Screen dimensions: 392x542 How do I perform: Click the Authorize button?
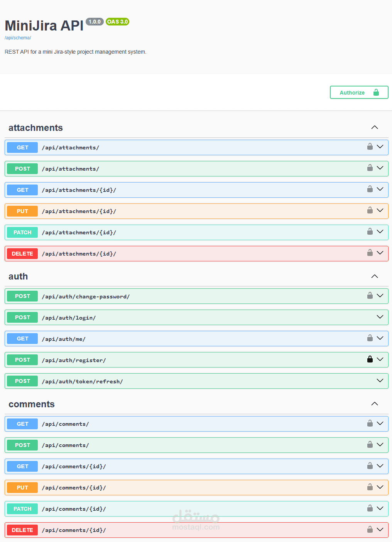point(359,92)
